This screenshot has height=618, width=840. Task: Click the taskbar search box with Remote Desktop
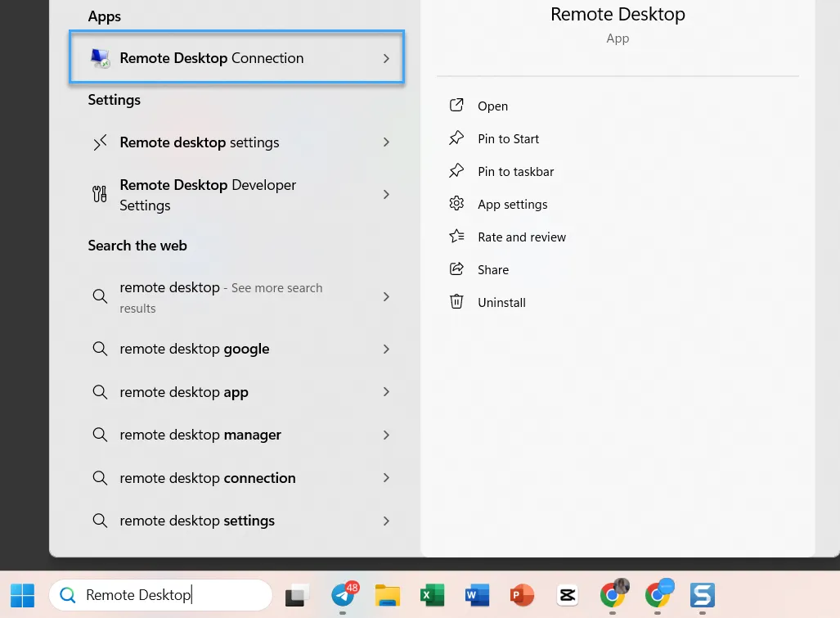pos(160,595)
